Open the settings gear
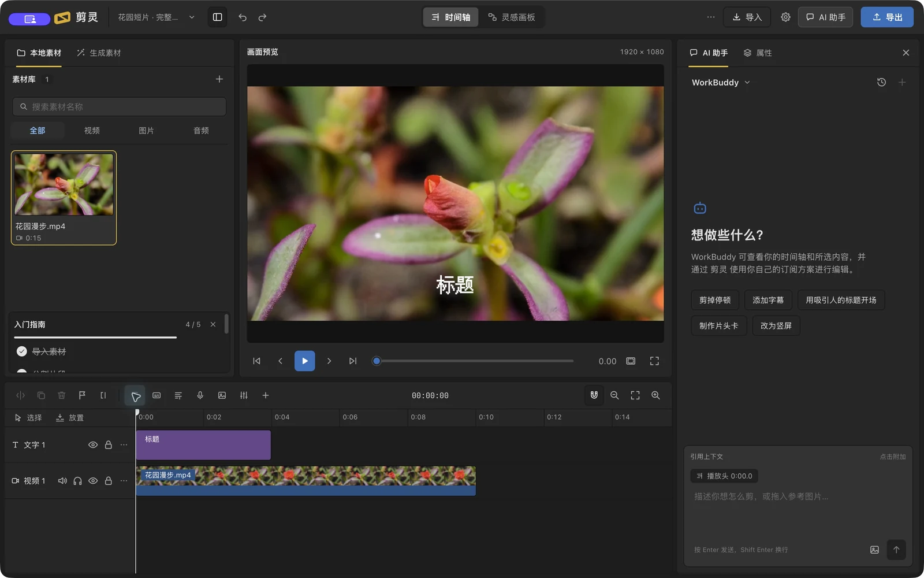 point(785,17)
